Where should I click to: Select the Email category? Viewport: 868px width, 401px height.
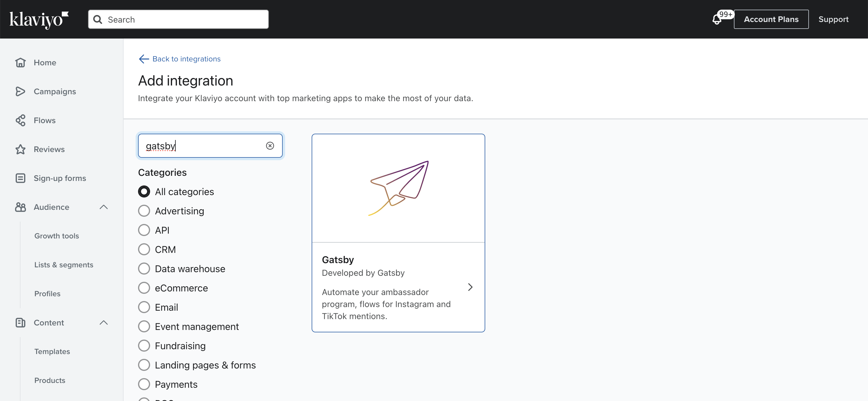(144, 307)
